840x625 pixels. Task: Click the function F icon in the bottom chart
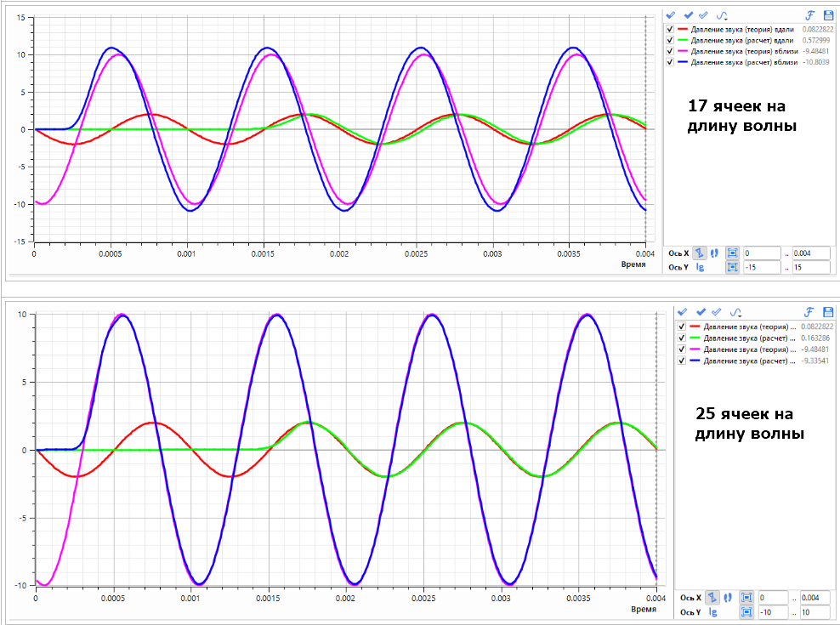pyautogui.click(x=809, y=312)
